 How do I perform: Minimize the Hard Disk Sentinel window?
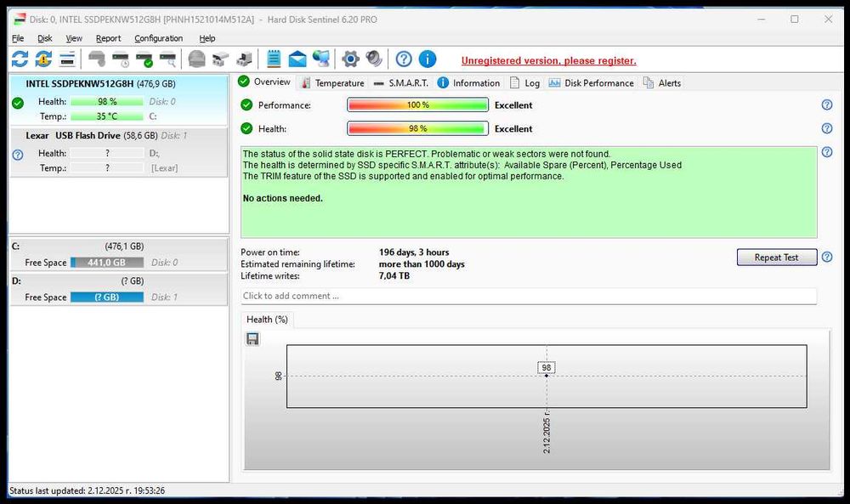tap(761, 19)
